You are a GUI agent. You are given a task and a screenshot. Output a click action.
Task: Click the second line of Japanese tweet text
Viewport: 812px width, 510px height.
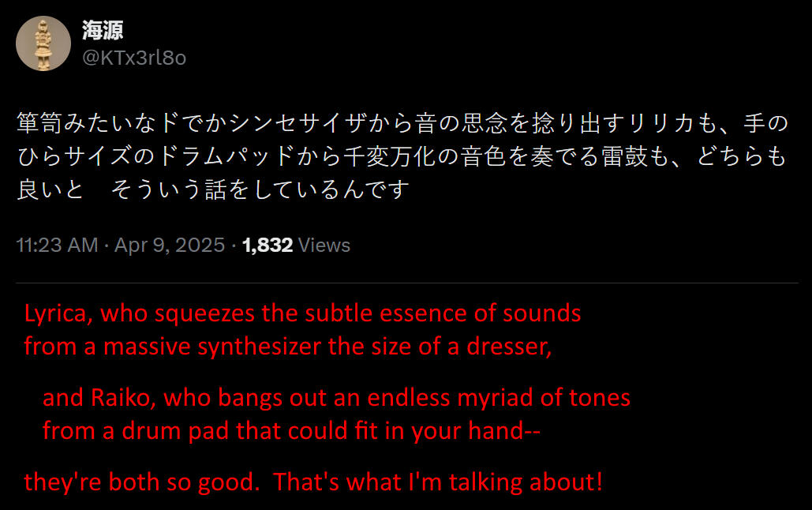402,157
